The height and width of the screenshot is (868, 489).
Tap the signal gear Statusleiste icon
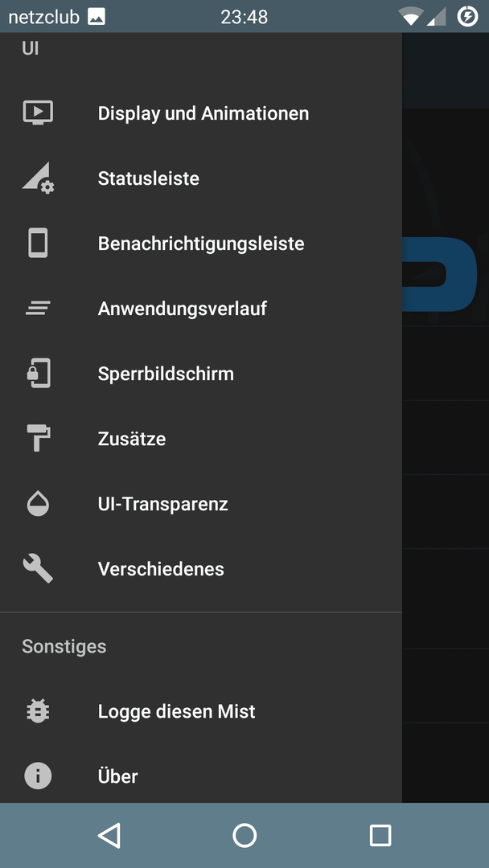38,178
